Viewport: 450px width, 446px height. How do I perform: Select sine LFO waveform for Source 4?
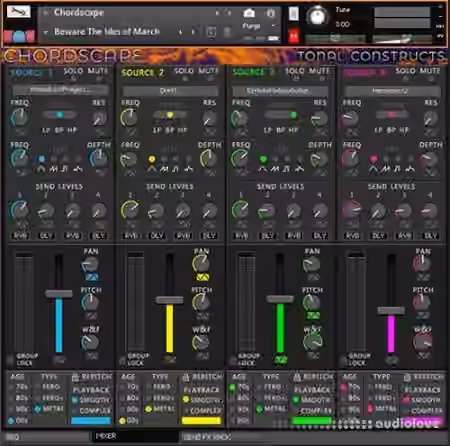373,169
